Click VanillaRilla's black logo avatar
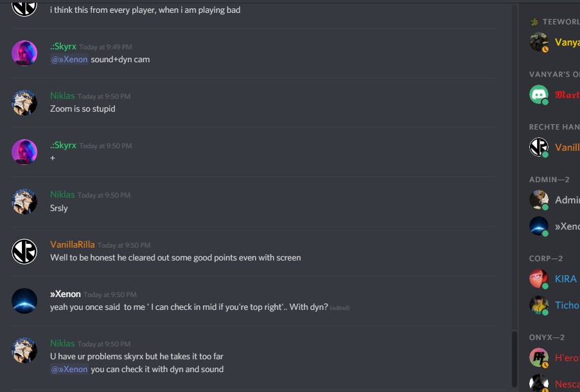Image resolution: width=580 pixels, height=392 pixels. pos(24,251)
